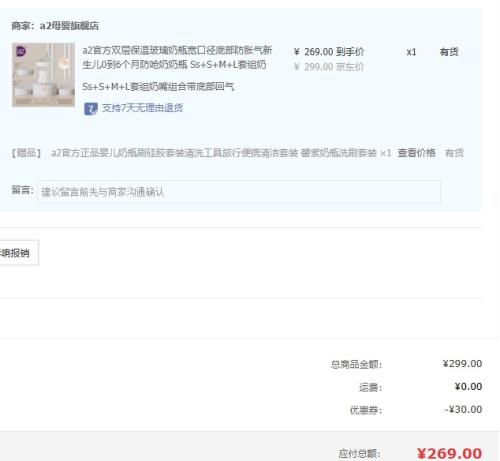
Task: Click the ¥299.00 京东价 strikethrough price
Action: coord(328,67)
